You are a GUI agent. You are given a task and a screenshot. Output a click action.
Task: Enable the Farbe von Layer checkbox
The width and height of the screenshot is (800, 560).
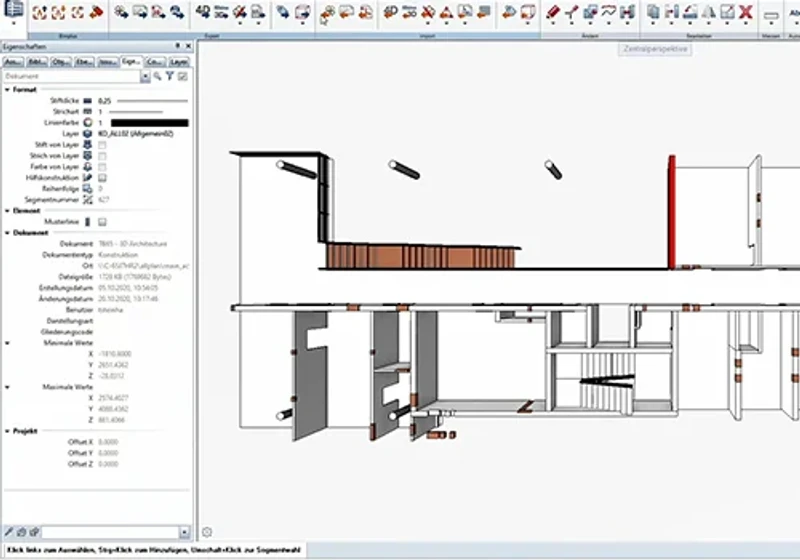point(102,167)
